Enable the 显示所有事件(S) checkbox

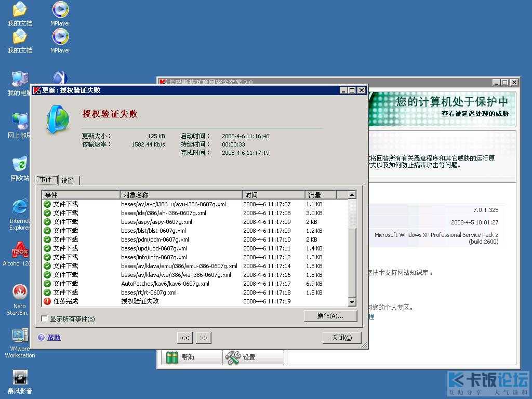[44, 318]
